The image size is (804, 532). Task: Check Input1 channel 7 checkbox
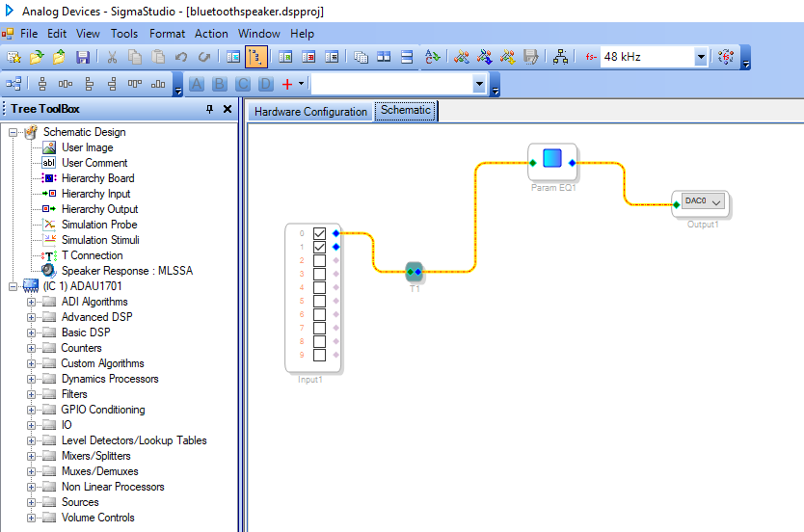pyautogui.click(x=319, y=328)
